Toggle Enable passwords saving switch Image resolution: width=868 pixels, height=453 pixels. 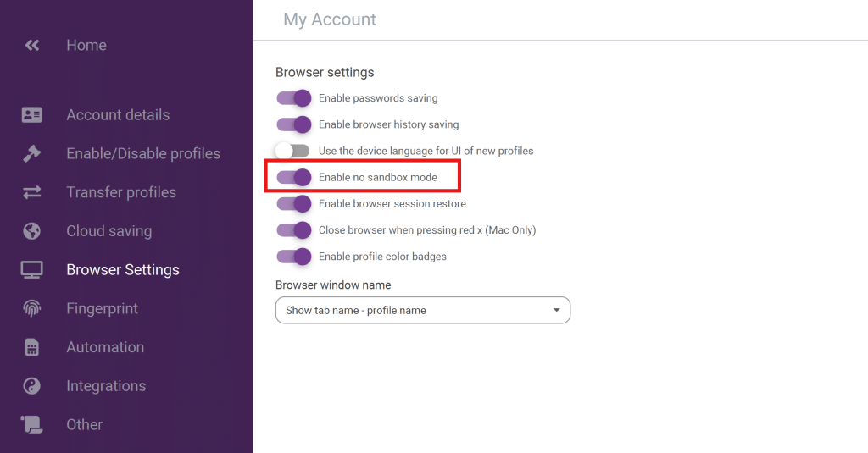click(293, 98)
